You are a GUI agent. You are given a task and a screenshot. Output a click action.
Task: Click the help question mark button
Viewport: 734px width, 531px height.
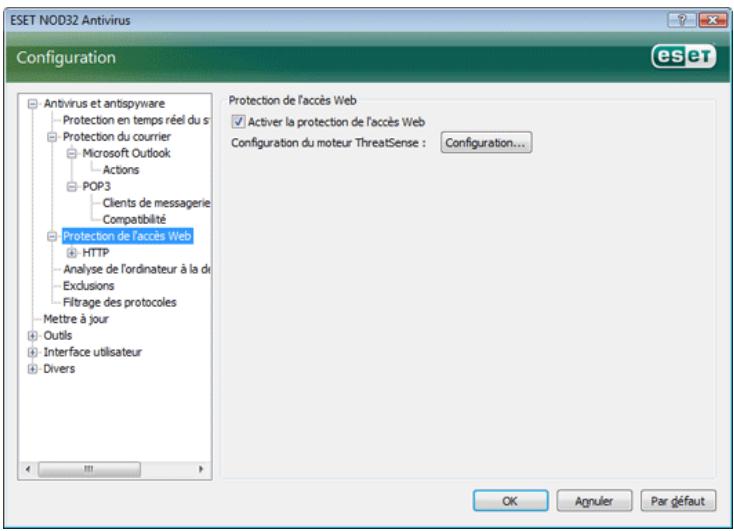(x=682, y=20)
